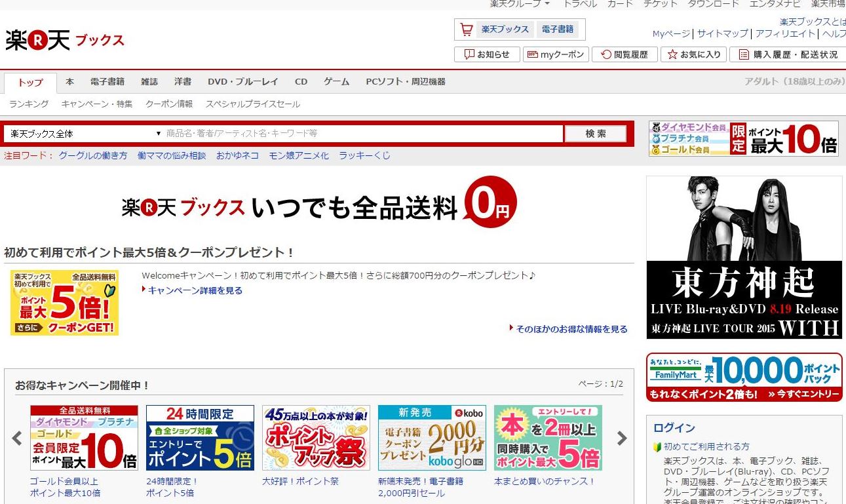Viewport: 846px width, 504px height.
Task: Open お知らせ notifications
Action: point(487,54)
